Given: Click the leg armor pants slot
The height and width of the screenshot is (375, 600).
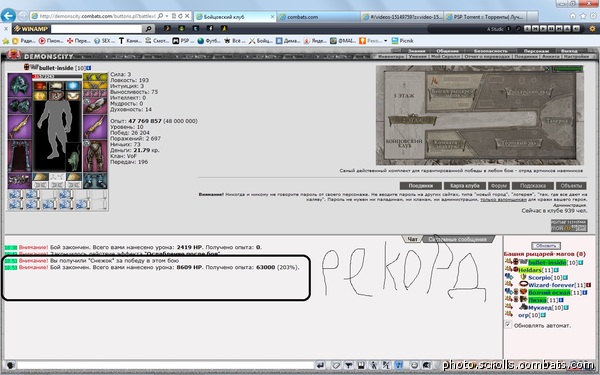Looking at the screenshot, I should point(95,155).
